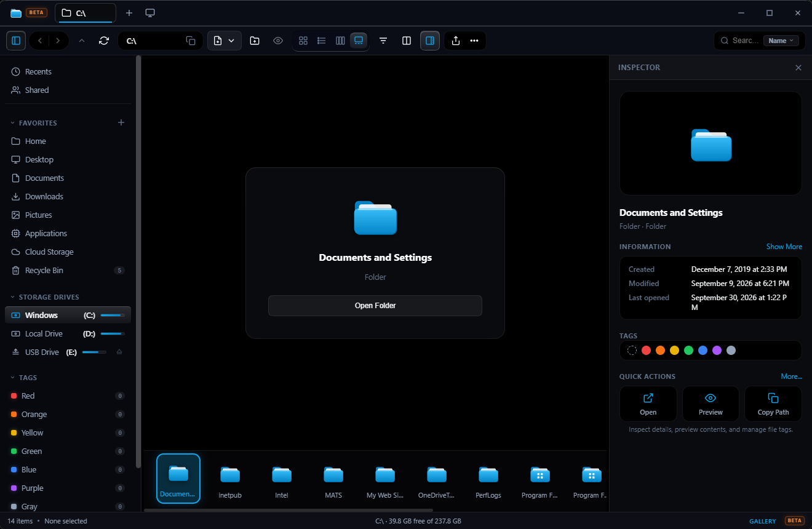Switch to icon grid view
Image resolution: width=812 pixels, height=529 pixels.
pyautogui.click(x=303, y=41)
